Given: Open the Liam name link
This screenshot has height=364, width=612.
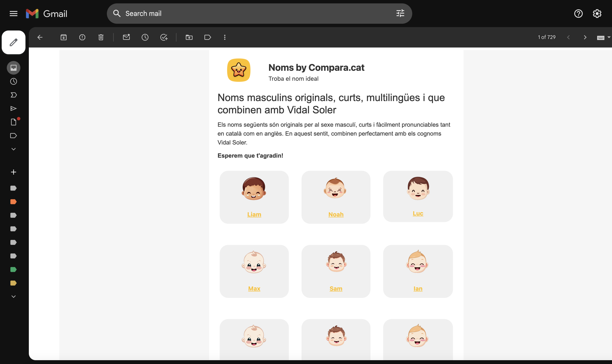Looking at the screenshot, I should coord(254,214).
